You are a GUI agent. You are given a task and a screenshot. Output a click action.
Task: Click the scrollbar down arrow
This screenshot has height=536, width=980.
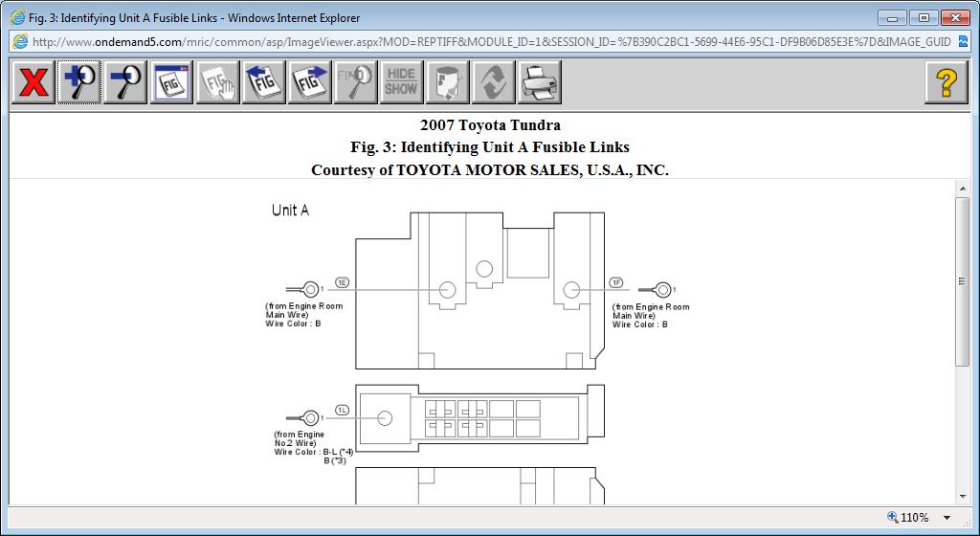[962, 498]
